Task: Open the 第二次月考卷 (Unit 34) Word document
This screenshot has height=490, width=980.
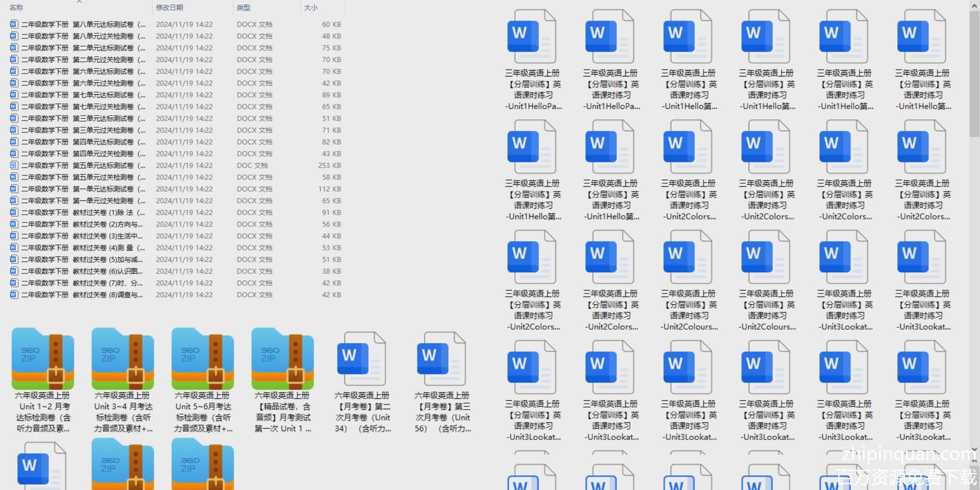Action: 362,359
